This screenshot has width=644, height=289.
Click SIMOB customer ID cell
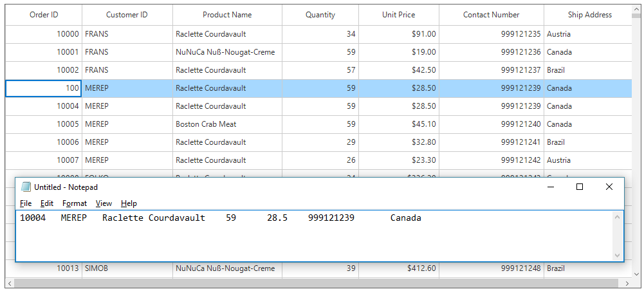[127, 269]
